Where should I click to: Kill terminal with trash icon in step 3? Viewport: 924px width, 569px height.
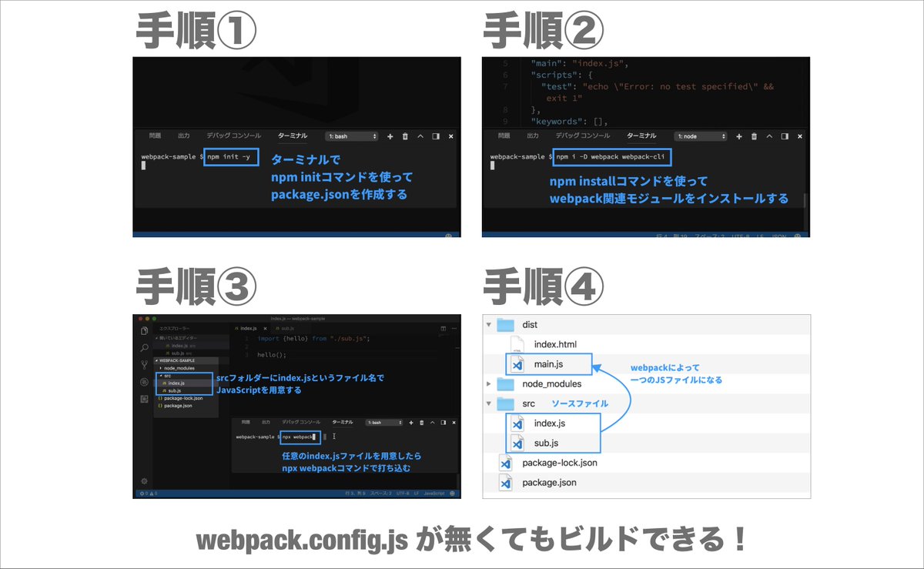pyautogui.click(x=422, y=423)
